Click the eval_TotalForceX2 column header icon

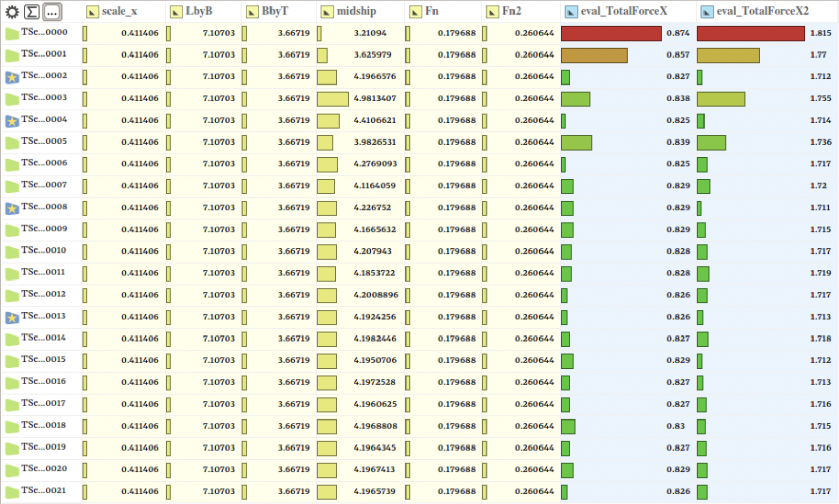[x=707, y=12]
